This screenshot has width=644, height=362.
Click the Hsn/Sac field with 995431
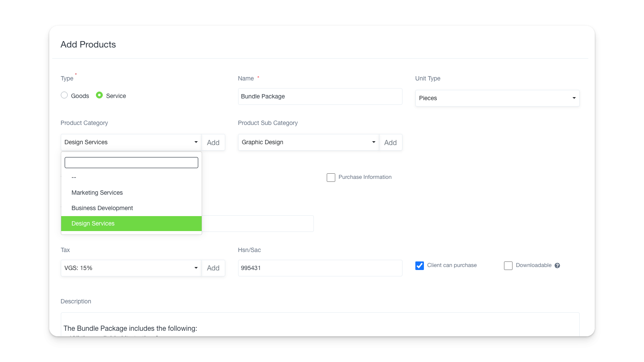click(320, 268)
